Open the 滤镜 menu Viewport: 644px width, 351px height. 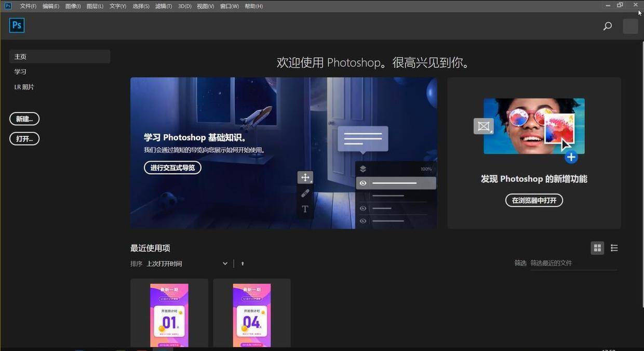[163, 6]
